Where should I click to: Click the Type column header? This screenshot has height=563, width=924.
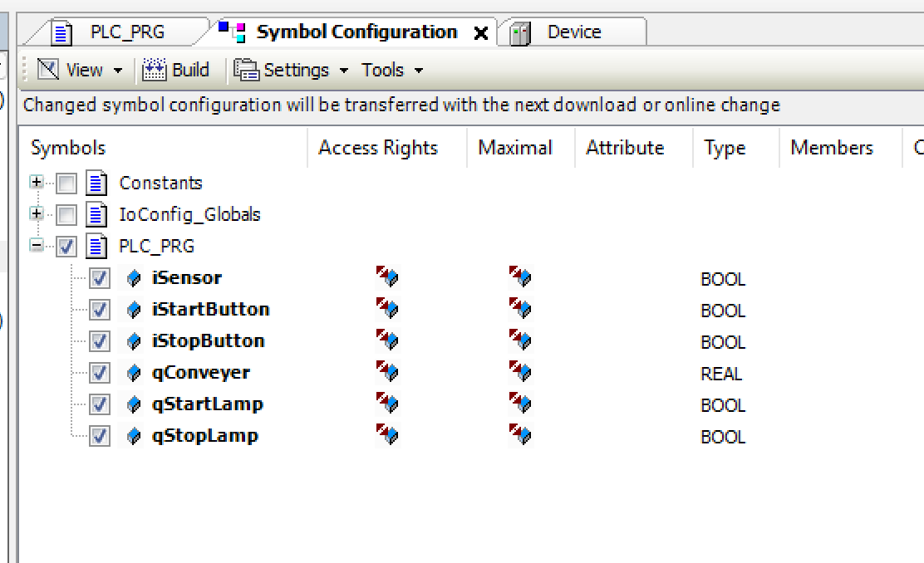point(724,148)
